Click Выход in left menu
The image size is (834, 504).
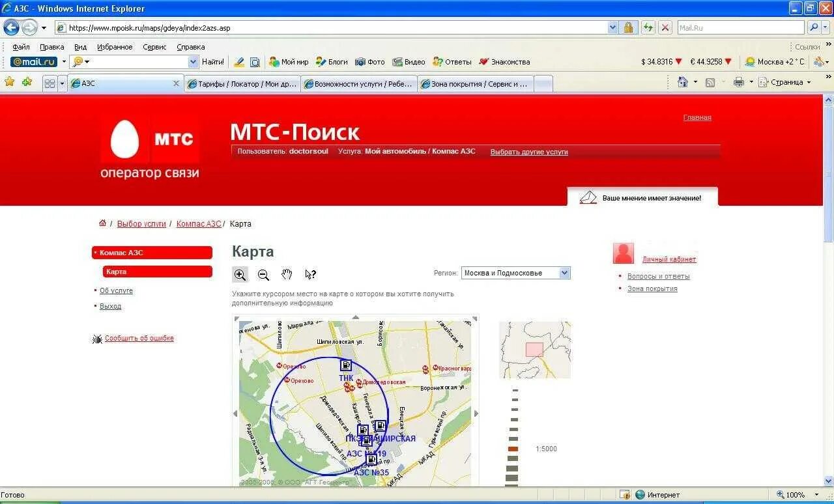(x=110, y=306)
